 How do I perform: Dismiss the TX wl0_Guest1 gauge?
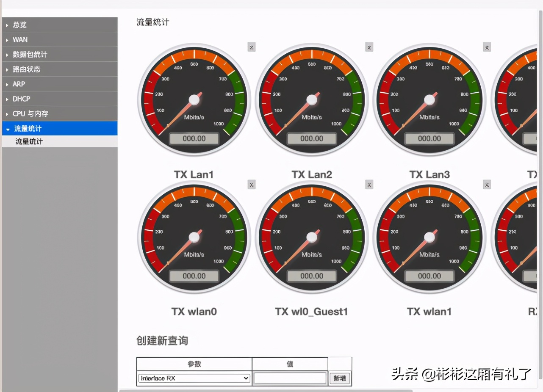coord(369,185)
